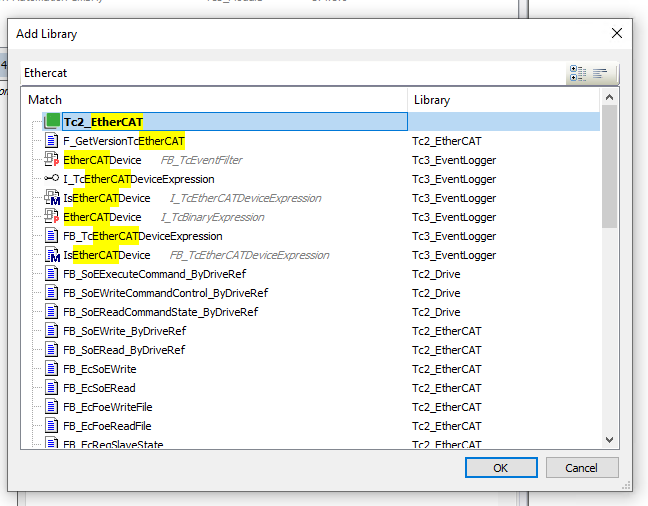Click the icon beside FB_SoEWriteCommandControl_ByDriveRef
The height and width of the screenshot is (506, 648).
tap(51, 293)
